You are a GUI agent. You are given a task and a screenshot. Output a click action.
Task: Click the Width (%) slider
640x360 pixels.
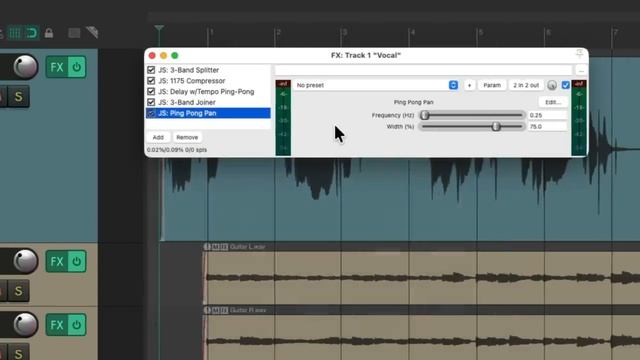[x=472, y=127]
